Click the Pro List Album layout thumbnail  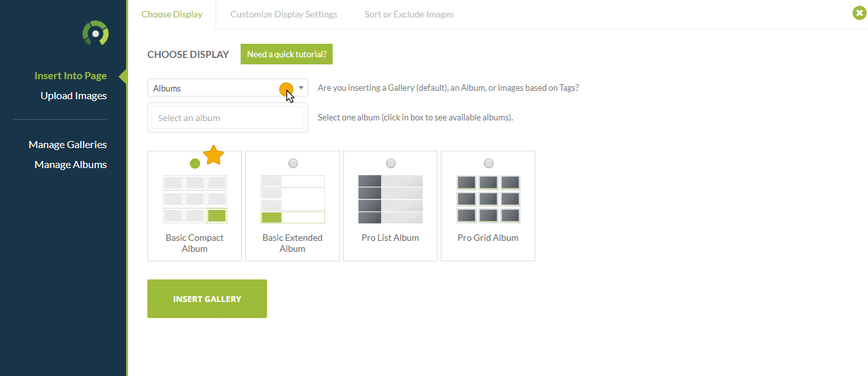coord(391,199)
